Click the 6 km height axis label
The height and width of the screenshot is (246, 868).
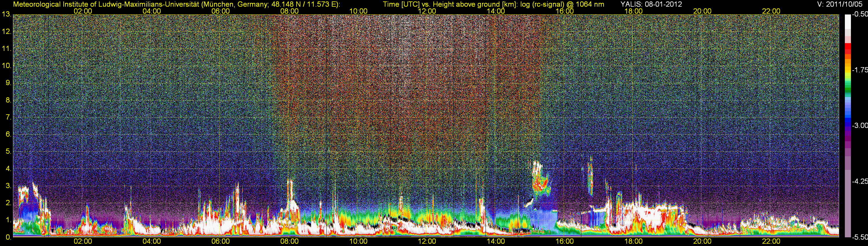coord(8,135)
